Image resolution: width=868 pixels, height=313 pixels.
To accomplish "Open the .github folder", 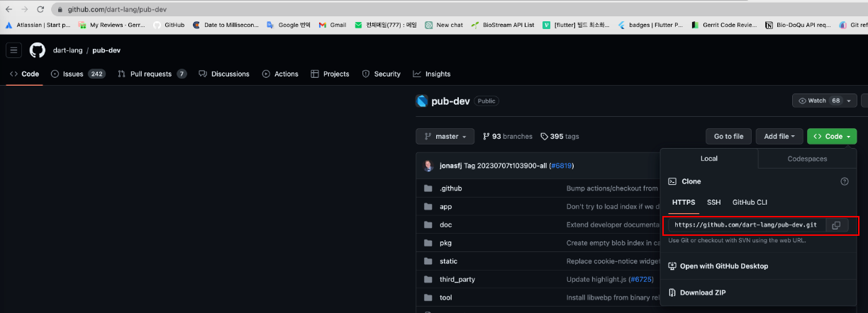I will pyautogui.click(x=450, y=188).
